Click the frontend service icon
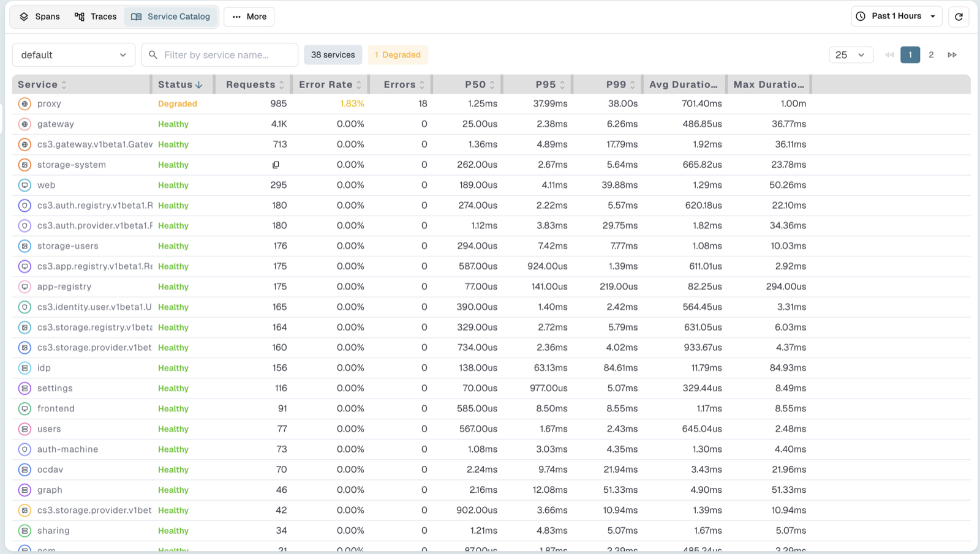 [x=24, y=408]
